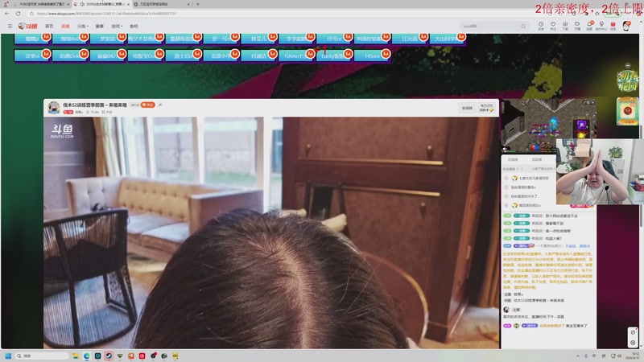Open user avatar profile in header
The height and width of the screenshot is (362, 644).
[x=626, y=27]
